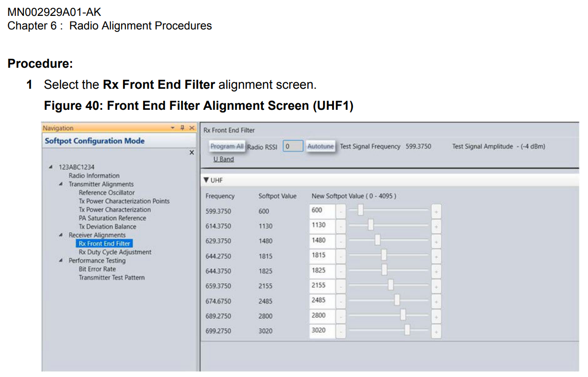
Task: Increase softpot for 644.2750 with plus
Action: [436, 256]
